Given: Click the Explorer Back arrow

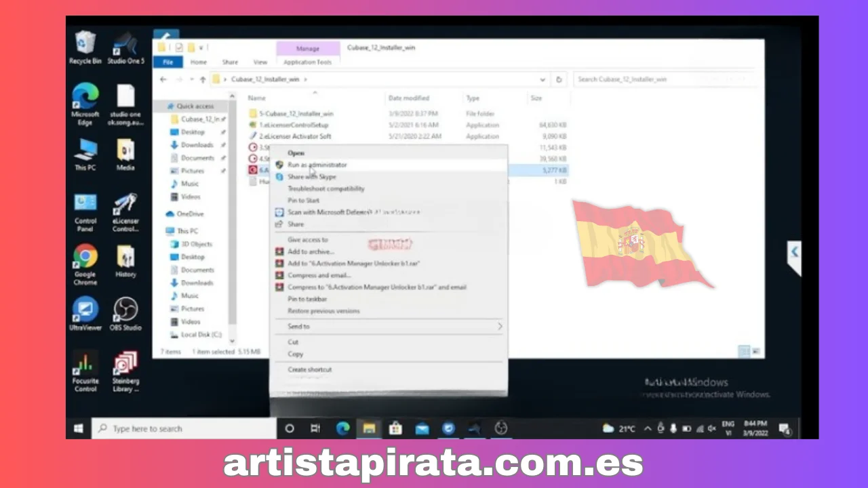Looking at the screenshot, I should point(163,79).
